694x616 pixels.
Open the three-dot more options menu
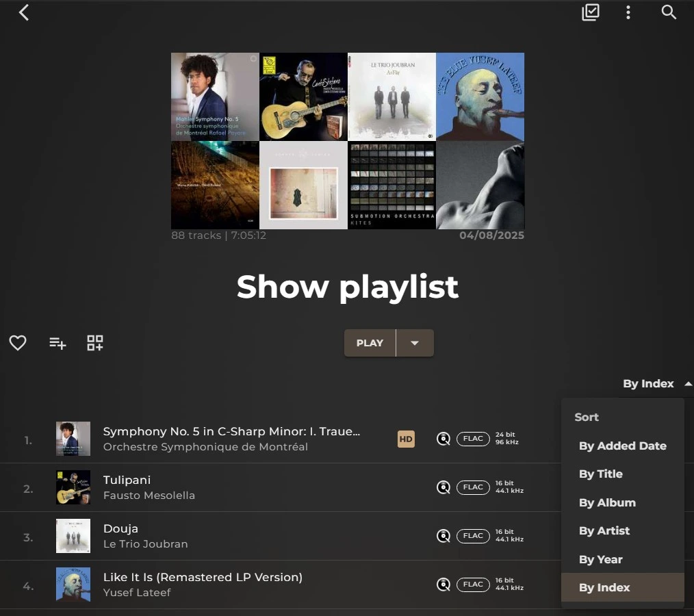point(628,12)
